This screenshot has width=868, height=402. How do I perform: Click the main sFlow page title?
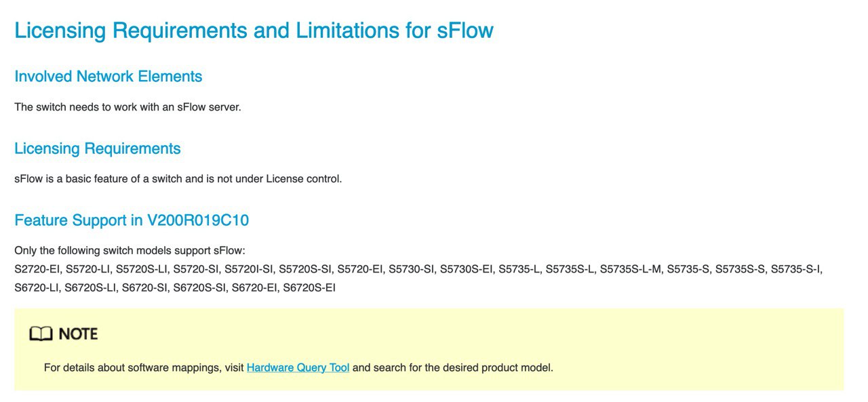tap(254, 31)
